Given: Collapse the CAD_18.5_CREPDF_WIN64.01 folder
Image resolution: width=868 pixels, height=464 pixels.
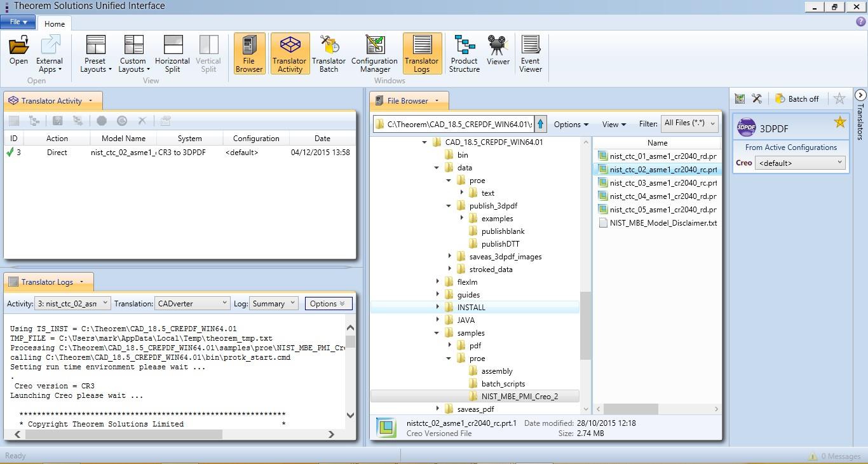Looking at the screenshot, I should 425,142.
